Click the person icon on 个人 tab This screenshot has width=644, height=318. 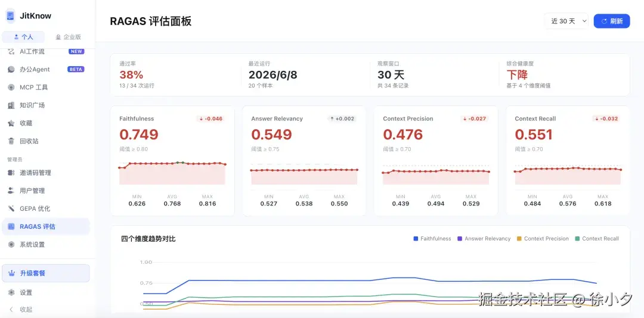coord(17,37)
